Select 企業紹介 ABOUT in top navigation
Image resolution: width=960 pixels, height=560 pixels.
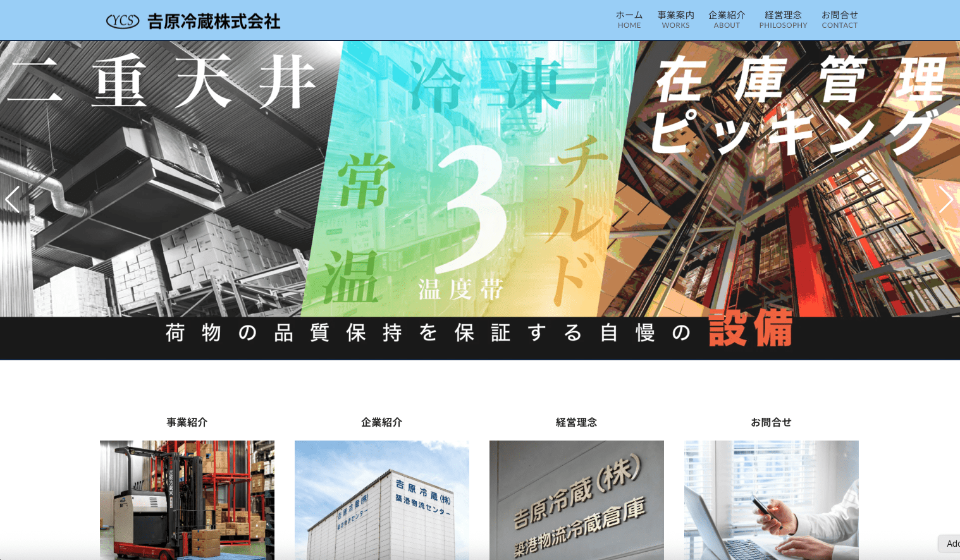pos(727,20)
